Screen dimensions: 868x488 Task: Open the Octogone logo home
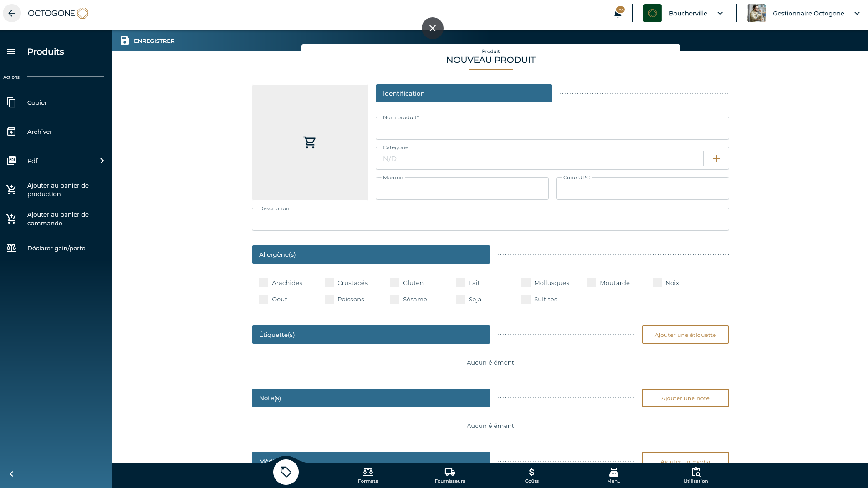click(58, 13)
